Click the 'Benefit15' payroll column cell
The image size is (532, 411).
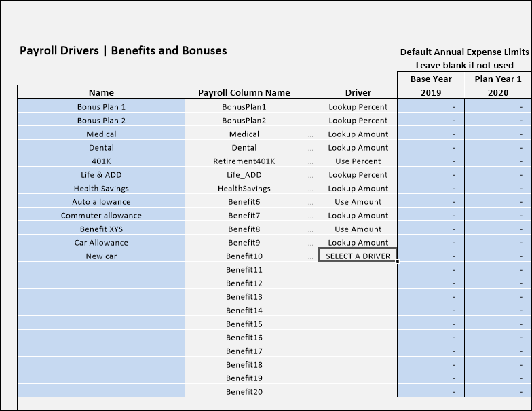point(244,324)
